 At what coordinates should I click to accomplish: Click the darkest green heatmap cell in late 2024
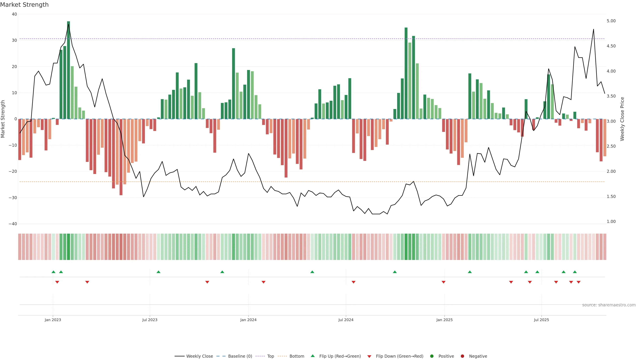click(x=406, y=247)
